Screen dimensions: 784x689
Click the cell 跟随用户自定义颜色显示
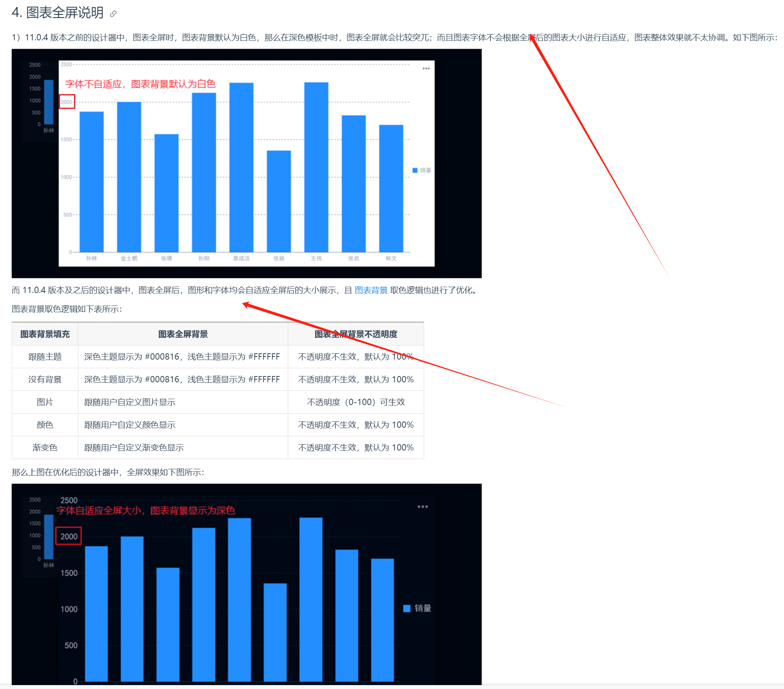[x=183, y=425]
